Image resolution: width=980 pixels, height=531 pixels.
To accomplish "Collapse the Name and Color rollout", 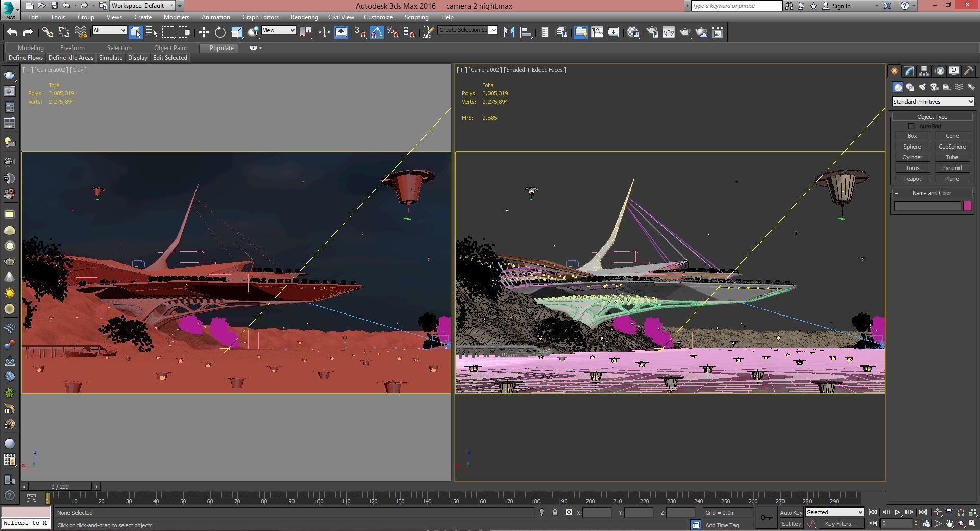I will [932, 193].
